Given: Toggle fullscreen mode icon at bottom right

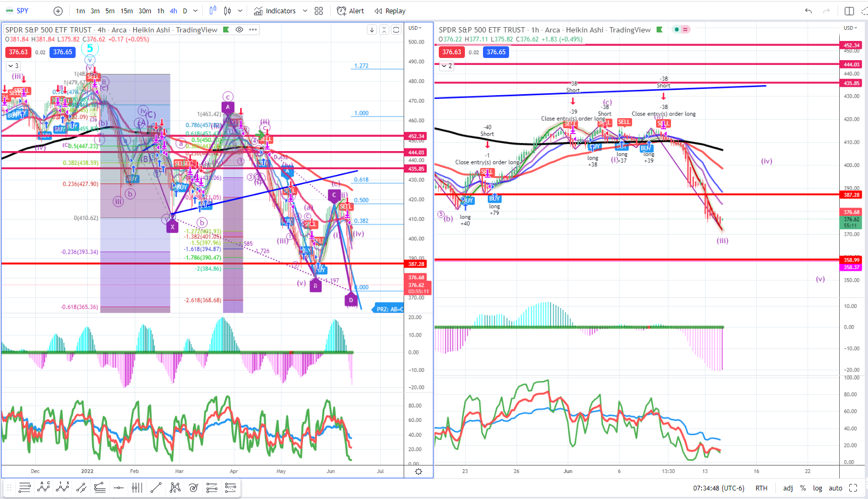Looking at the screenshot, I should tap(853, 488).
